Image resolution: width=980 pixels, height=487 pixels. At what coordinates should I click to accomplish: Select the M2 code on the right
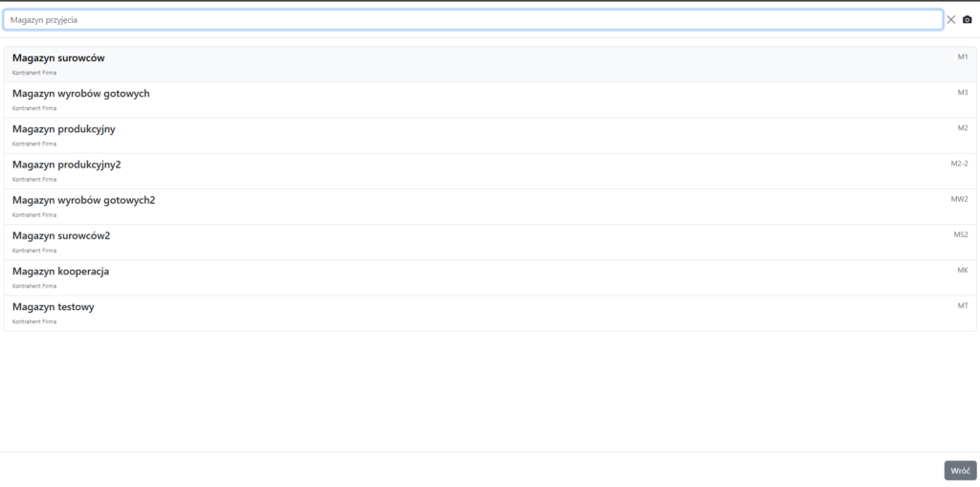[x=963, y=127]
